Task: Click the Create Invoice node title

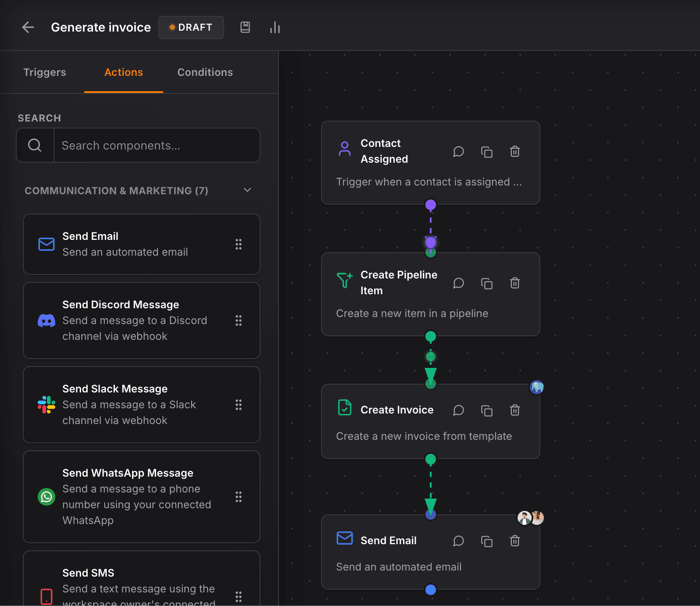Action: (x=397, y=410)
